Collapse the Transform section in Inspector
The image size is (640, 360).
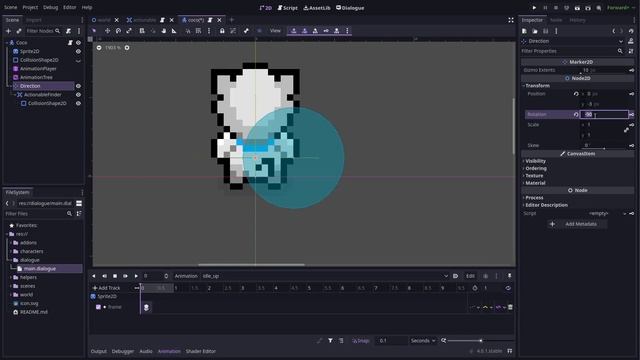tap(537, 86)
